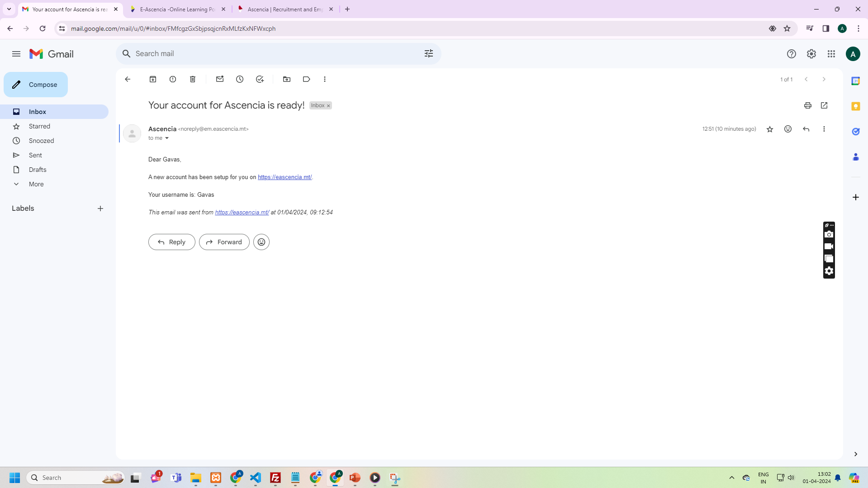
Task: Star the Ascencia message
Action: pyautogui.click(x=769, y=129)
